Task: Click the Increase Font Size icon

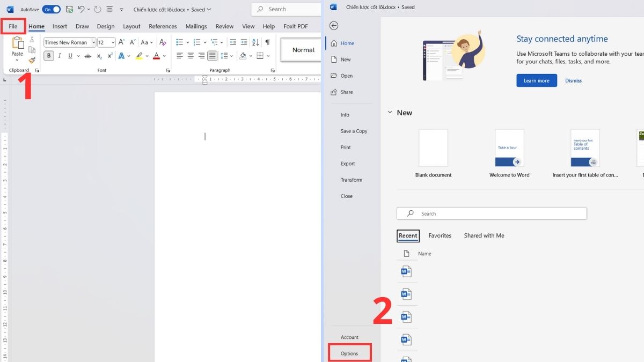Action: point(121,42)
